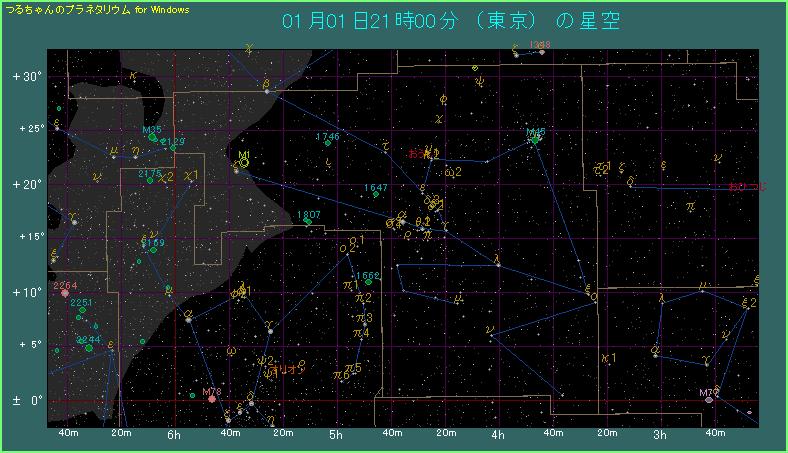Click the 1647 cluster marker
The height and width of the screenshot is (453, 788).
(376, 194)
